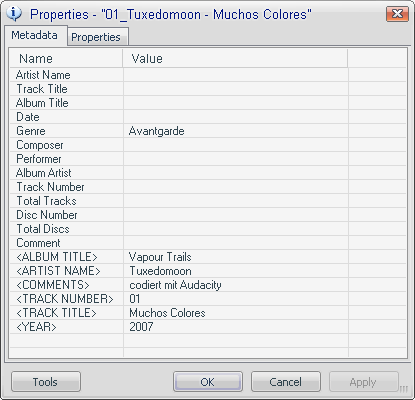Click the OK button

coord(208,382)
